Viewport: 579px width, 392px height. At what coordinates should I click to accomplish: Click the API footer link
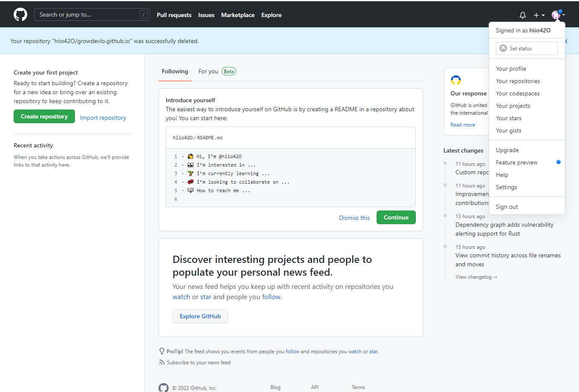[315, 387]
